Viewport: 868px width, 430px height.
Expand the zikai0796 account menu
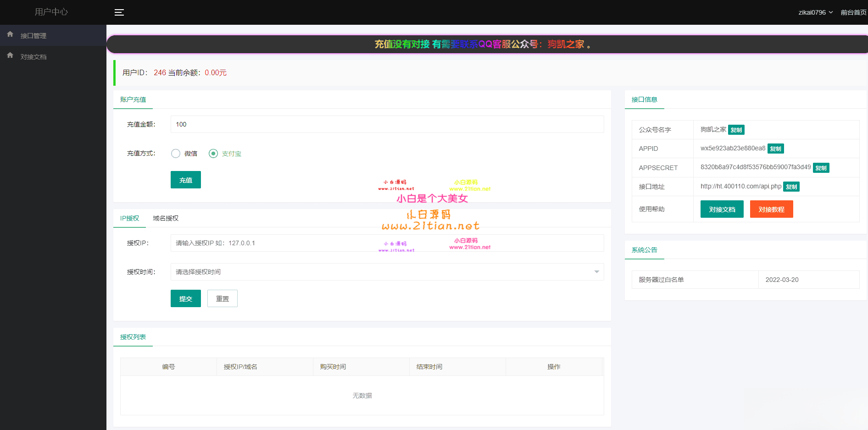click(815, 12)
